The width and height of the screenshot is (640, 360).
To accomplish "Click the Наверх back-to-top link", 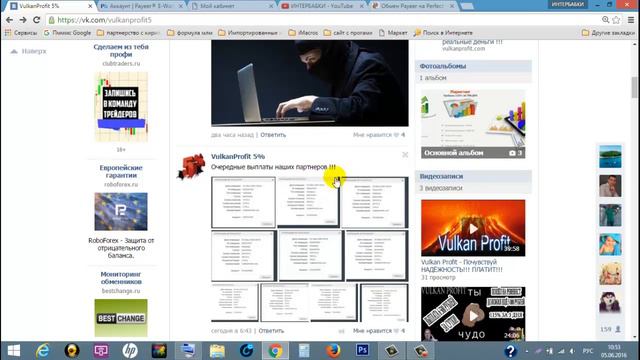I will pos(29,51).
